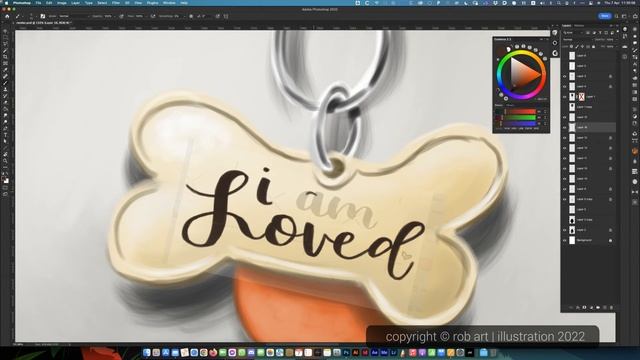
Task: Open the Image menu
Action: pyautogui.click(x=62, y=3)
